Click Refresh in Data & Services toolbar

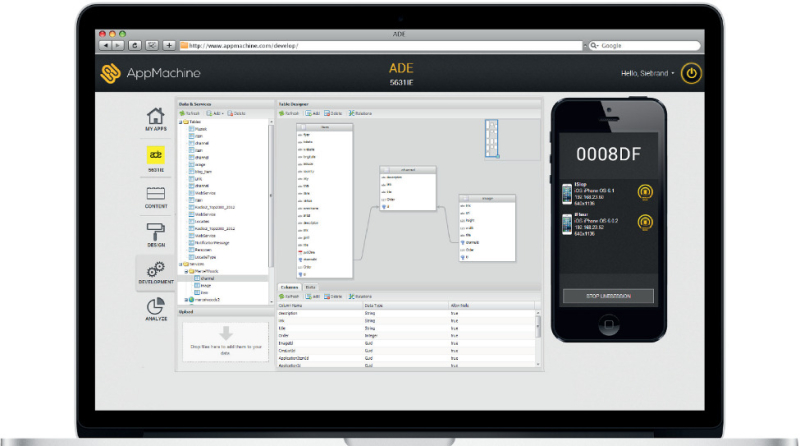(189, 113)
